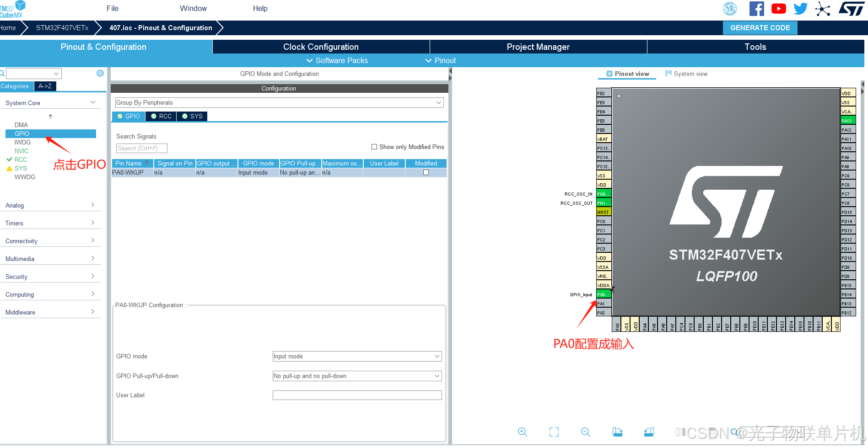Click the ST logo in the header

[851, 9]
